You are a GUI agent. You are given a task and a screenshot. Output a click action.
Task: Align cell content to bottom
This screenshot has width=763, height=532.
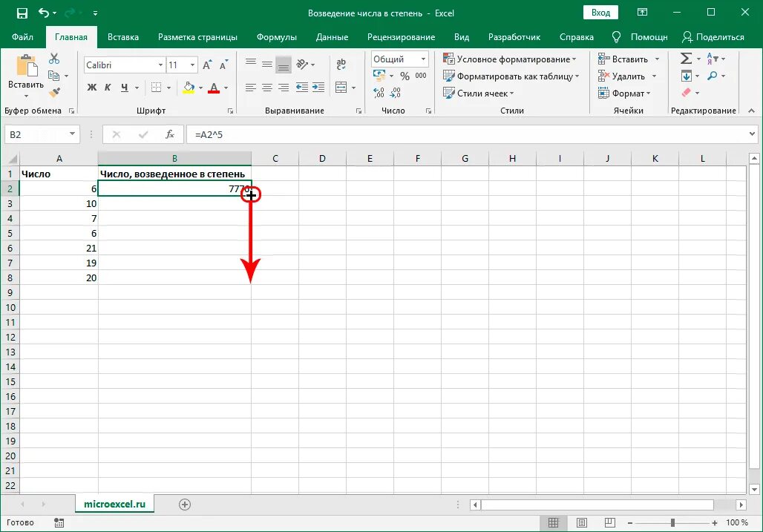click(284, 65)
